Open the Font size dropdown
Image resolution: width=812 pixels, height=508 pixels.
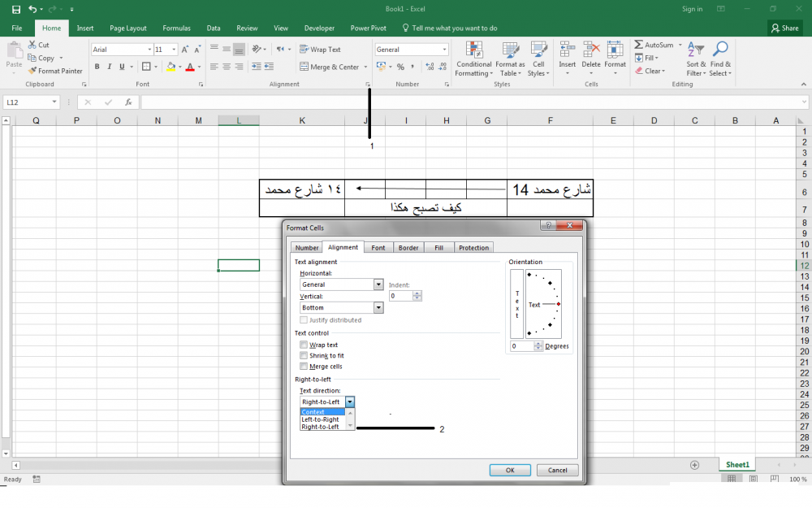174,50
